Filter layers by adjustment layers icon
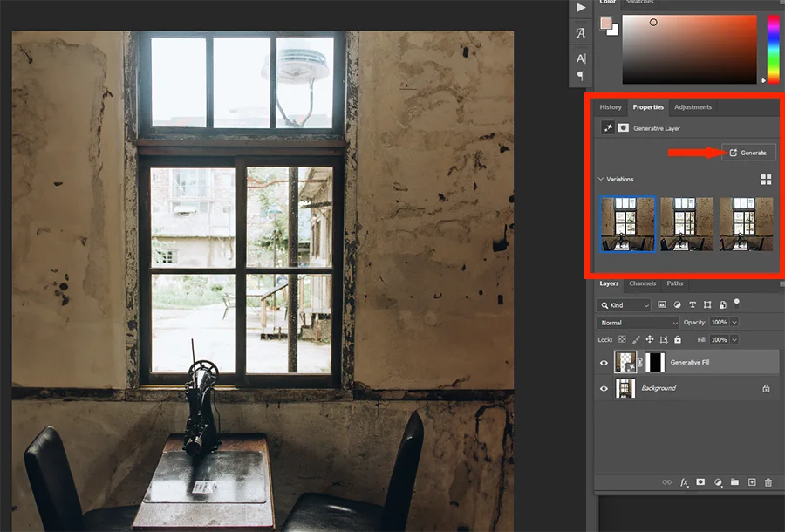 coord(677,304)
